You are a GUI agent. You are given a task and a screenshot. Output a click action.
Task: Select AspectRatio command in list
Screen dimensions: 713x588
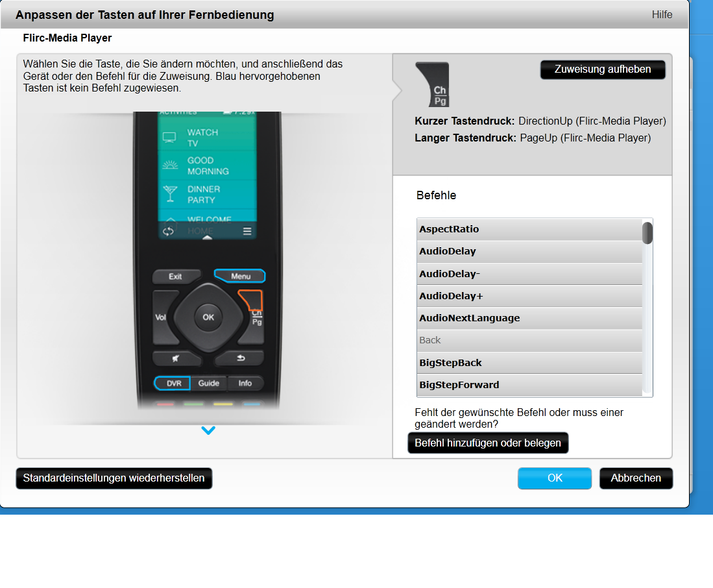coord(529,229)
